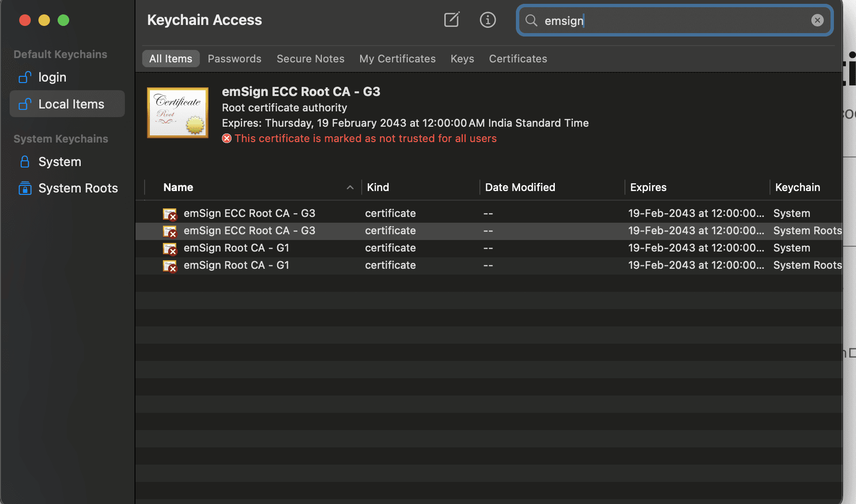This screenshot has height=504, width=856.
Task: Clear the emsign search text
Action: click(x=817, y=20)
